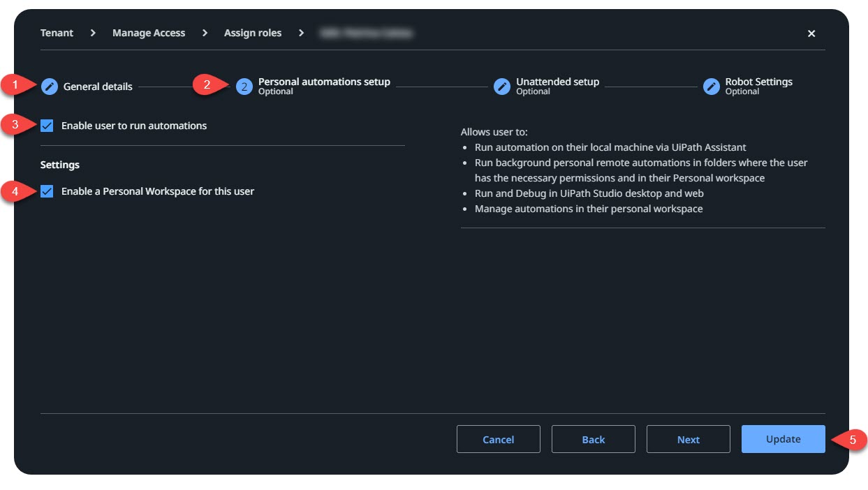Screen dimensions: 868x490
Task: Click the chevron after Assign roles breadcrumb
Action: pos(301,33)
